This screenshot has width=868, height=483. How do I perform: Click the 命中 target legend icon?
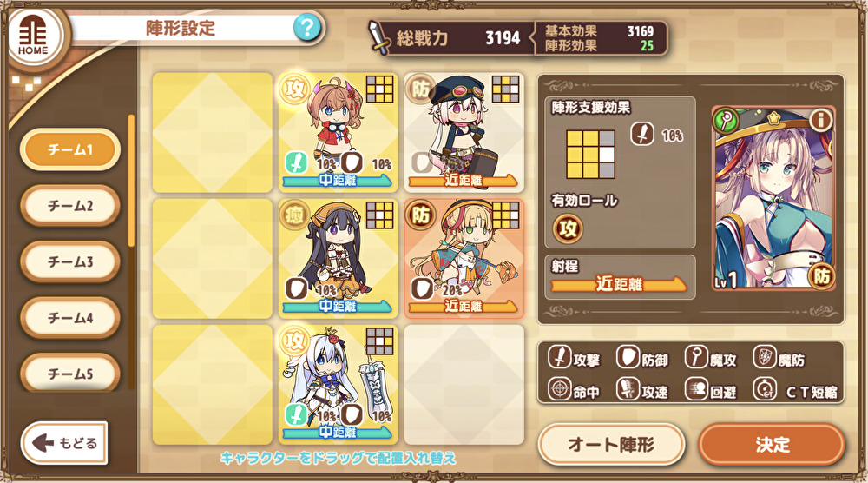560,389
